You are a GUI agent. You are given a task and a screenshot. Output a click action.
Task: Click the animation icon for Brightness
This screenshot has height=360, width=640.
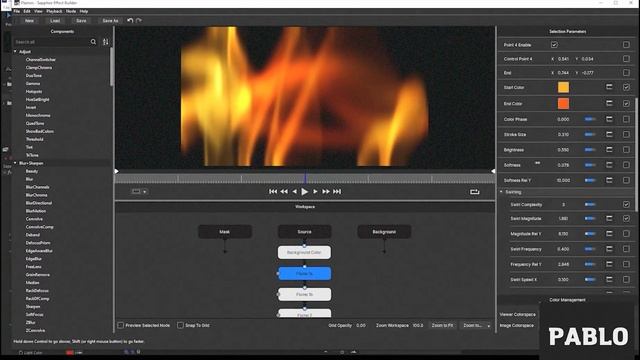(609, 150)
